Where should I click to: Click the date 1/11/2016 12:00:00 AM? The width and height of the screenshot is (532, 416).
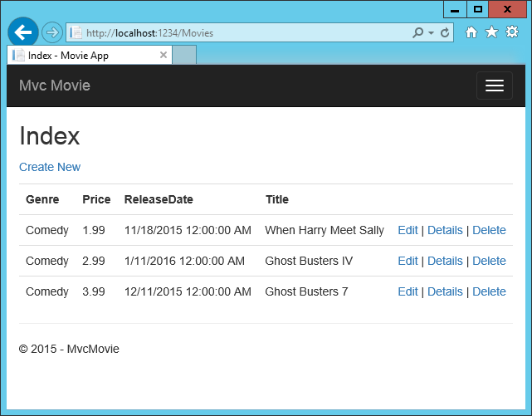[x=184, y=261]
